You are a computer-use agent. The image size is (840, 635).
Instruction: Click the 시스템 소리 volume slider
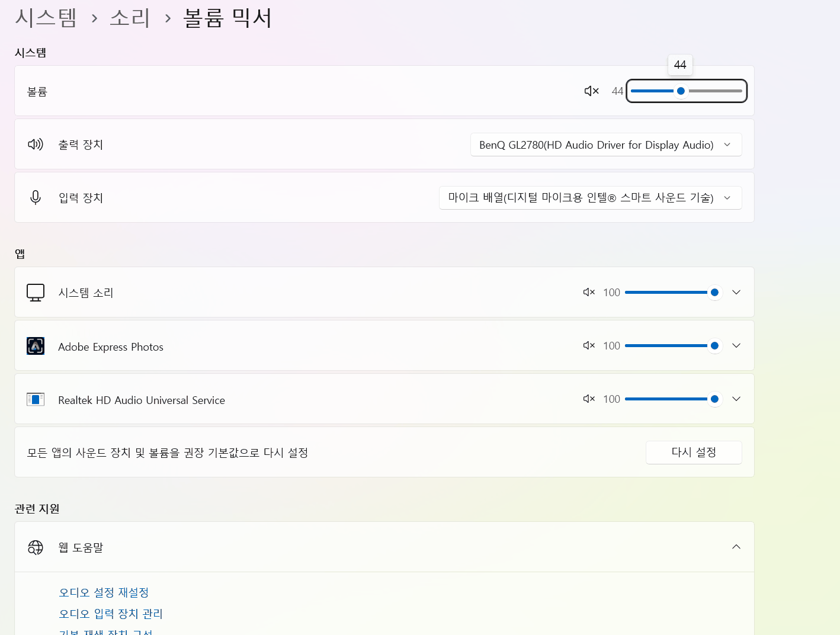[673, 292]
